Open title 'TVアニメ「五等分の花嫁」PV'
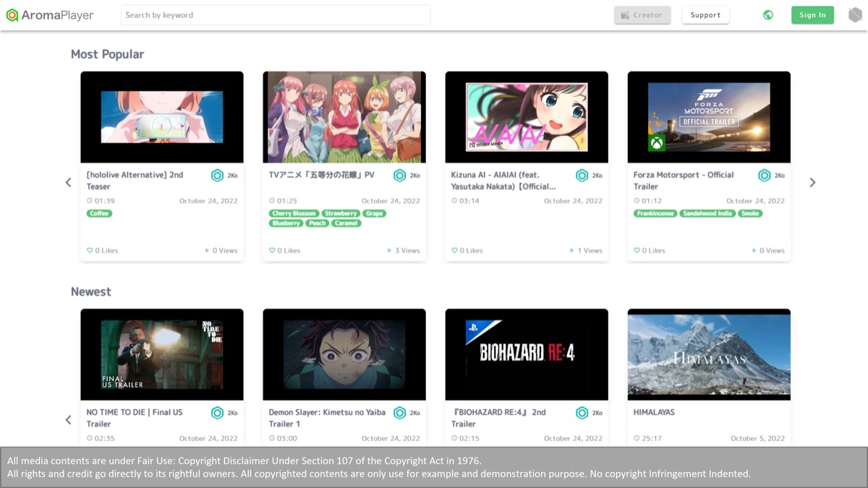This screenshot has width=868, height=488. (322, 175)
